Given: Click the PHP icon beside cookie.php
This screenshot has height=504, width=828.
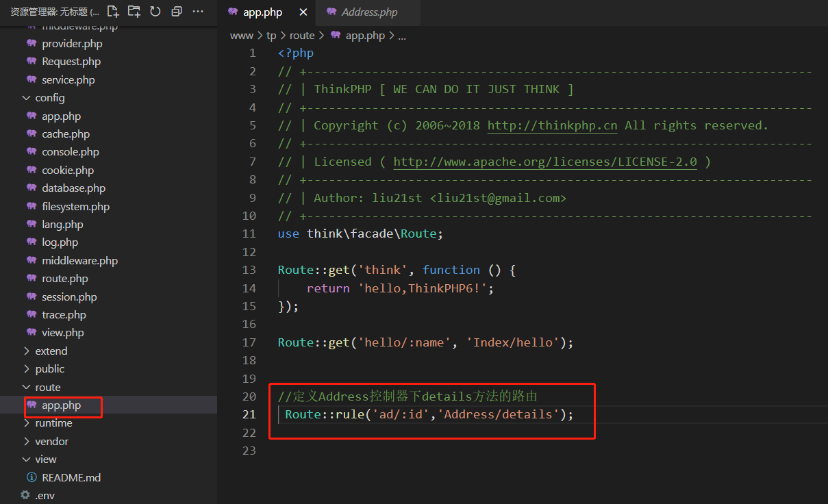Looking at the screenshot, I should coord(32,170).
